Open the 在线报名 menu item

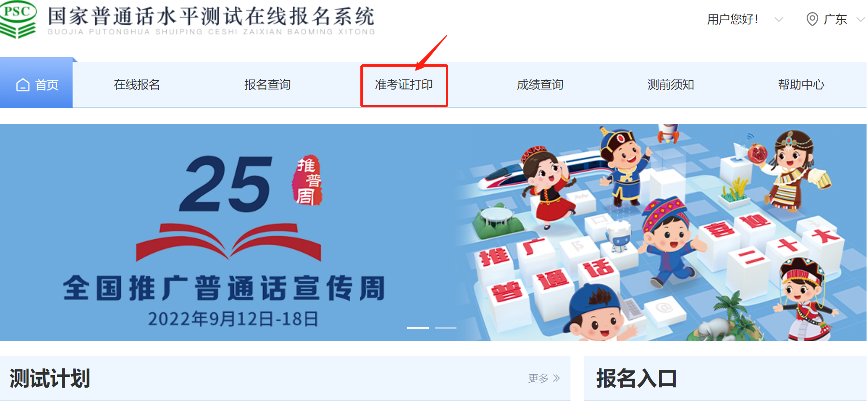click(137, 85)
